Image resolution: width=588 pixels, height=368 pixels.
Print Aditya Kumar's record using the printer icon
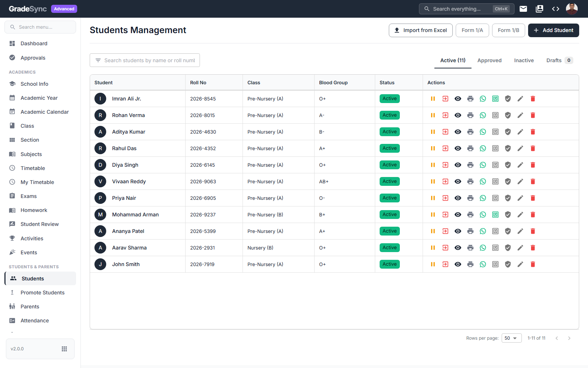pos(470,132)
